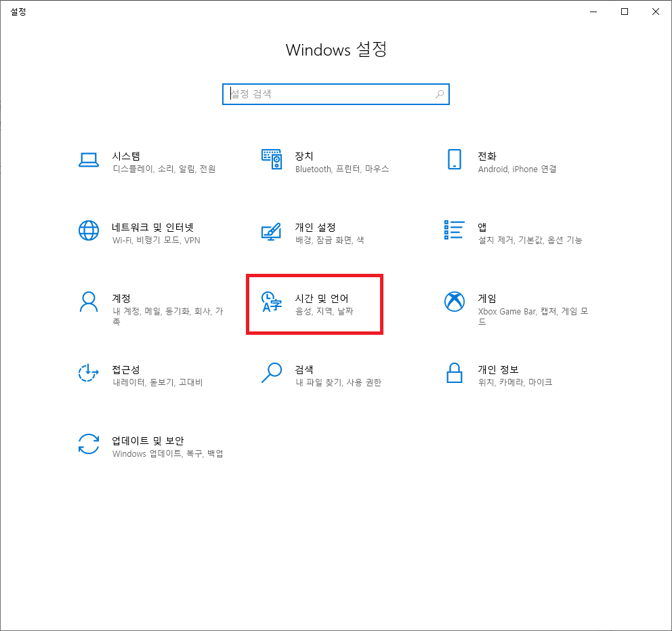The width and height of the screenshot is (672, 631).
Task: Select the 게임 title text
Action: pyautogui.click(x=487, y=298)
